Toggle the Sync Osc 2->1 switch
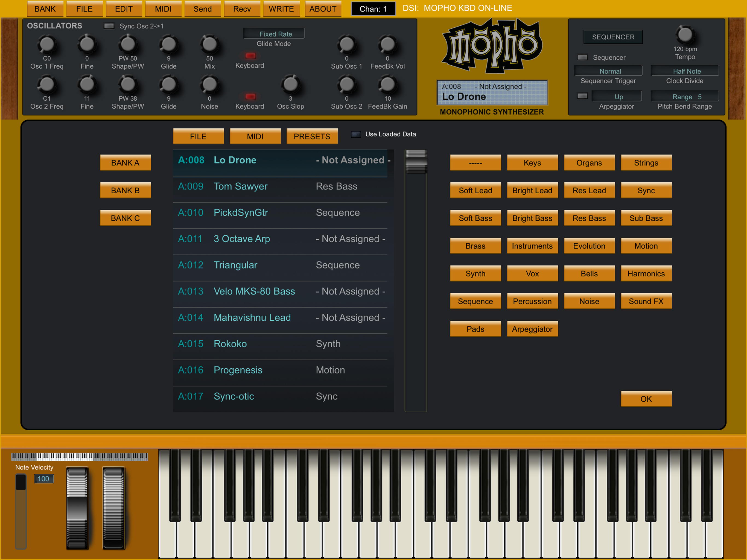The height and width of the screenshot is (560, 747). click(109, 26)
